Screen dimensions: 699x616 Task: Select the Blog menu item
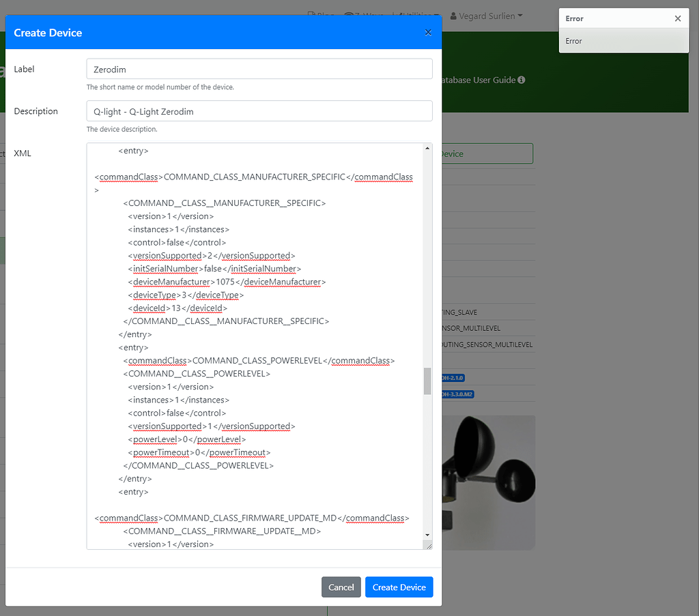click(x=321, y=16)
